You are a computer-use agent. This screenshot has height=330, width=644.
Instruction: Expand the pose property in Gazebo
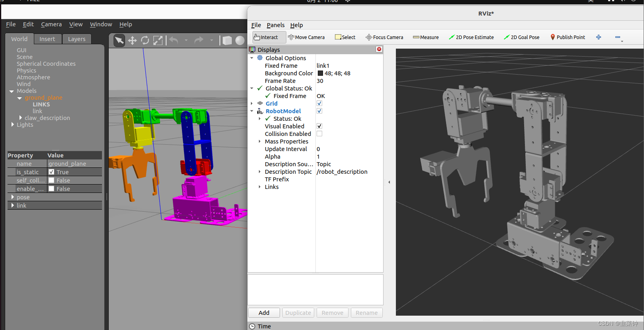point(12,197)
